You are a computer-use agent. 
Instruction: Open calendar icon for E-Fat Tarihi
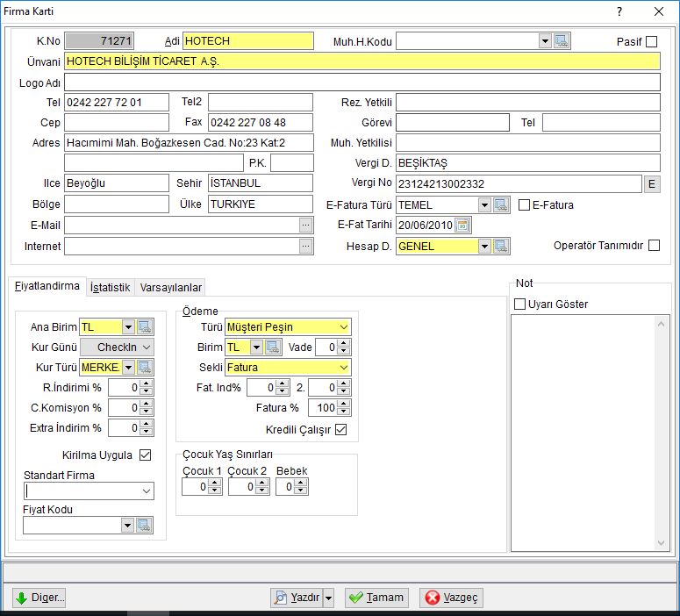click(462, 226)
